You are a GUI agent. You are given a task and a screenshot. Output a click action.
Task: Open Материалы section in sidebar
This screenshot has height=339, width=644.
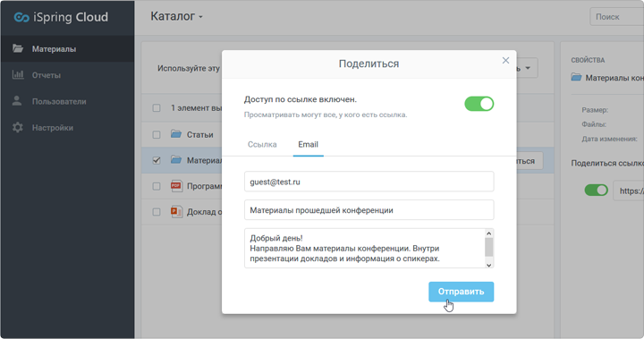tap(67, 49)
